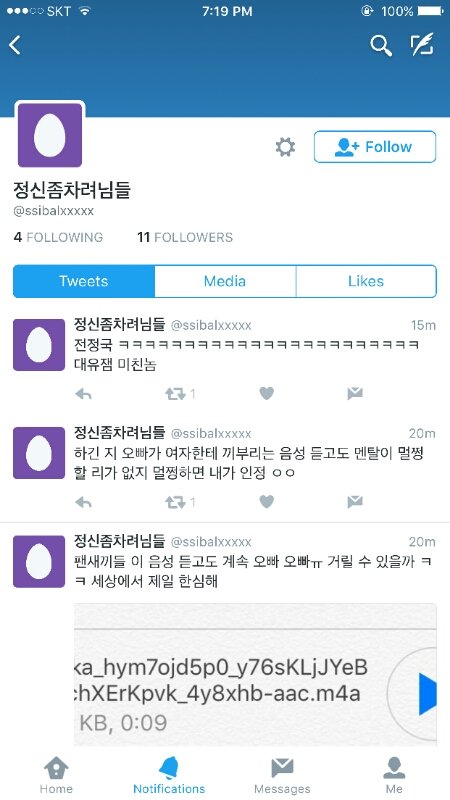450x800 pixels.
Task: Tap the back arrow in header
Action: (15, 45)
